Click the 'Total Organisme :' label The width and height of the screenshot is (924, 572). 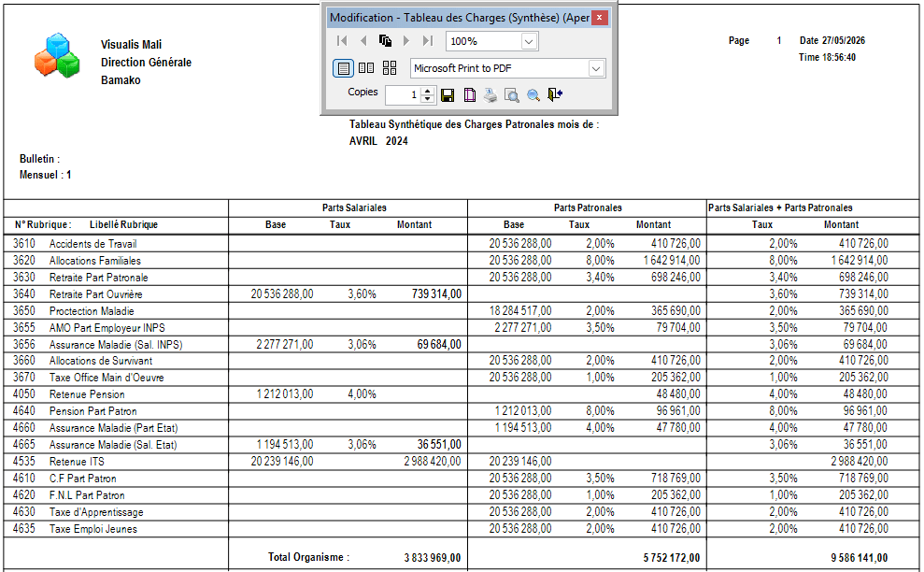tap(309, 557)
